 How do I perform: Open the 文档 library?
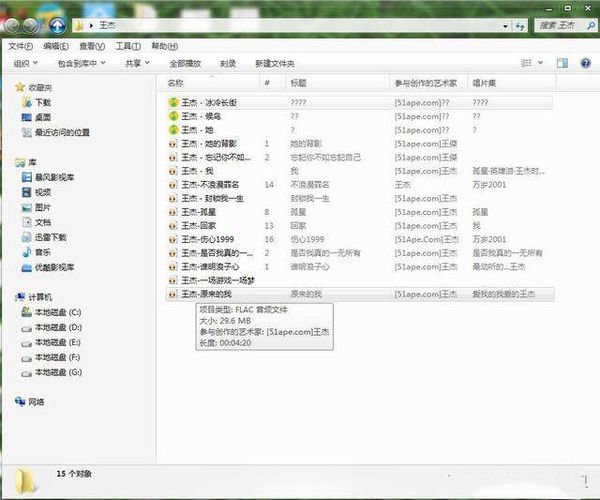(37, 222)
